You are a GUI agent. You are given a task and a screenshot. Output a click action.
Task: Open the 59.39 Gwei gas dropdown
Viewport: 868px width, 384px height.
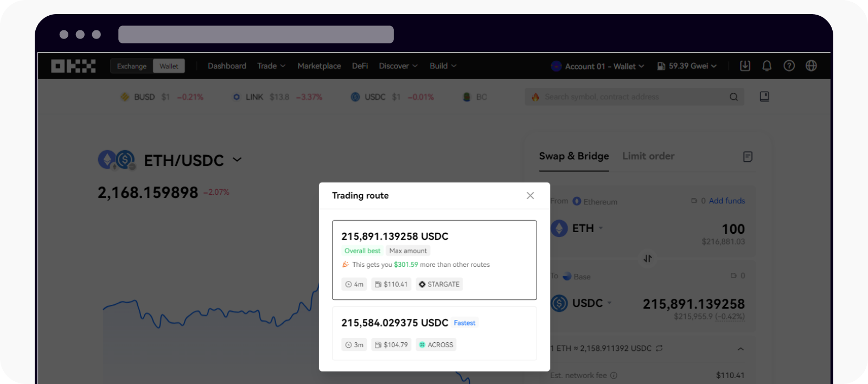point(687,66)
